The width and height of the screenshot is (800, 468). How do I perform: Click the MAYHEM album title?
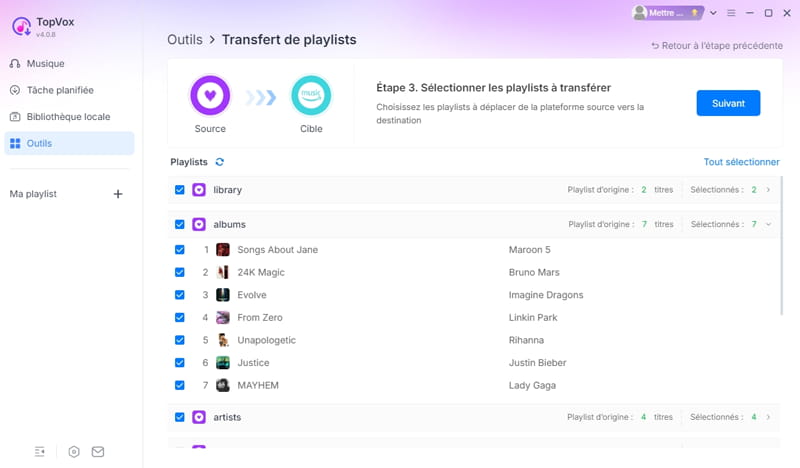click(x=258, y=385)
